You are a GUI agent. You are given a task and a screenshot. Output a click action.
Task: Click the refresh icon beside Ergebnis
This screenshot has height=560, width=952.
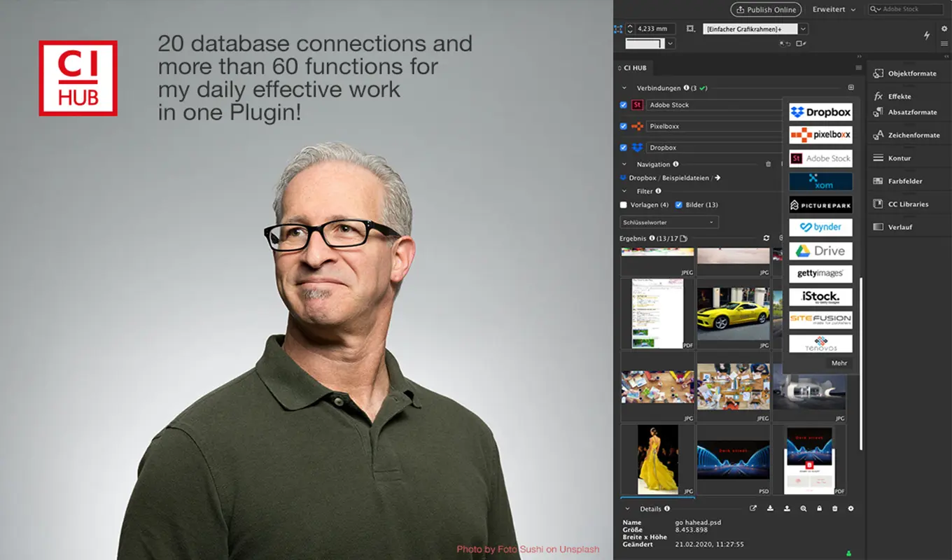click(766, 239)
